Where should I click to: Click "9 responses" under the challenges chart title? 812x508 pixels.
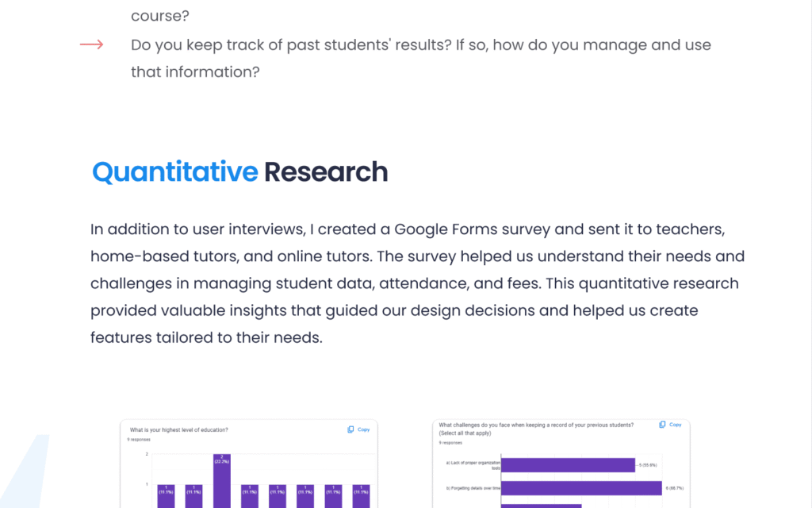pos(447,442)
